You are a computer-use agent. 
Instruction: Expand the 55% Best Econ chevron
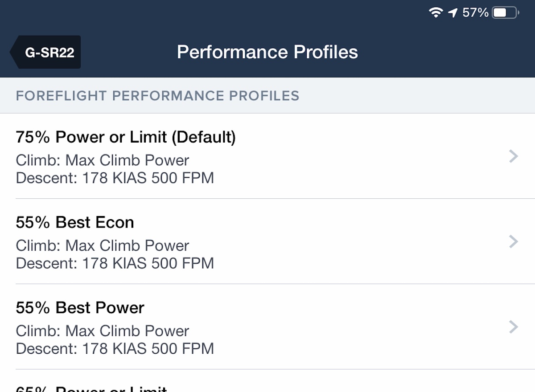click(x=513, y=241)
